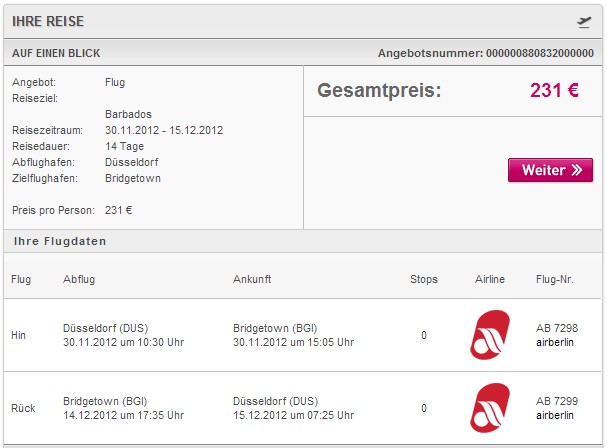Screen dimensions: 607x448
Task: Click the airberlin logo for return flight
Action: click(x=490, y=408)
